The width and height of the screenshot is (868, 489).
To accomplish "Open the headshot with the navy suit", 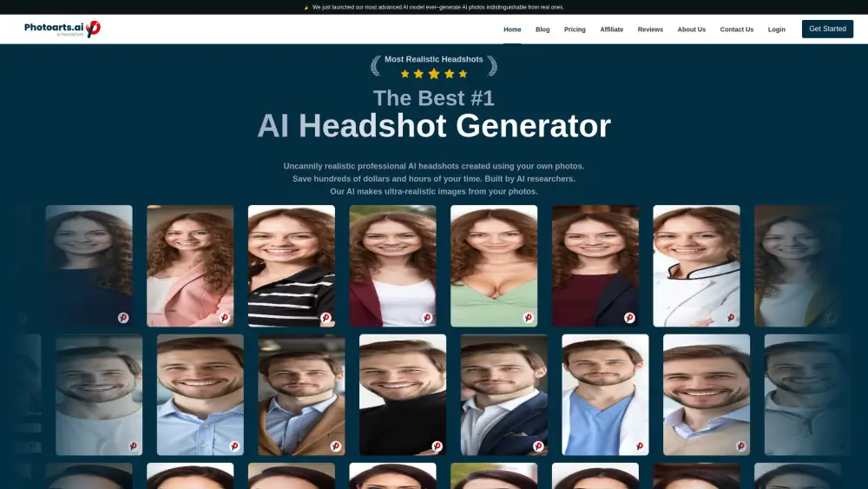I will (503, 394).
